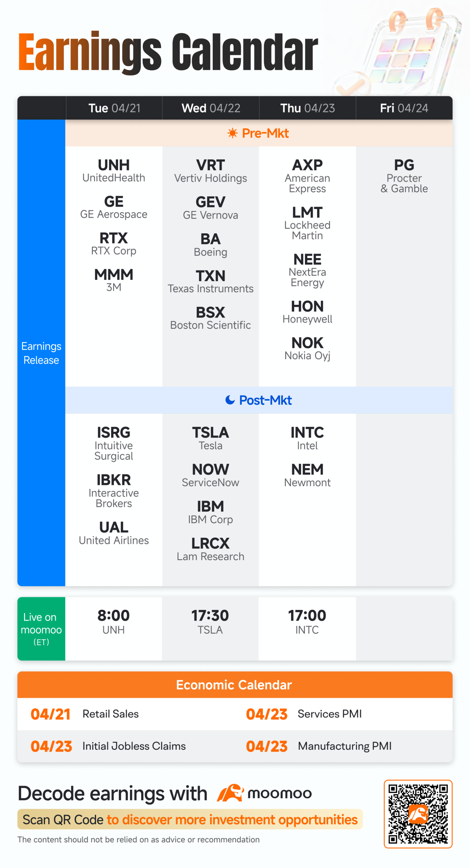
Task: Click the 17:30 TSLA live time
Action: [x=210, y=622]
